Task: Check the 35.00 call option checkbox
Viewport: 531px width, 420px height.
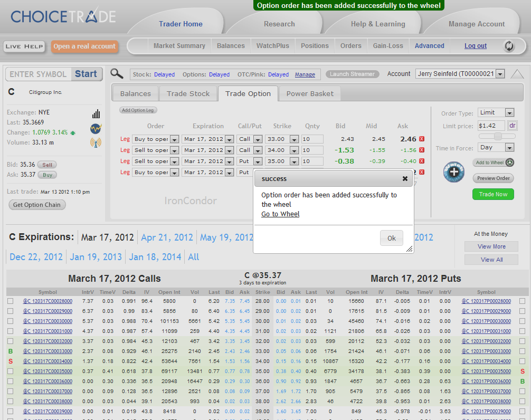Action: point(11,371)
